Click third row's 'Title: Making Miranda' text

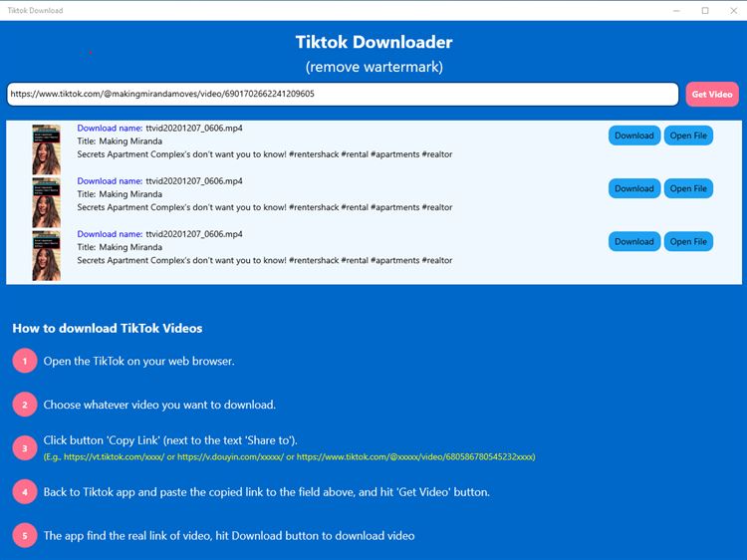[120, 247]
